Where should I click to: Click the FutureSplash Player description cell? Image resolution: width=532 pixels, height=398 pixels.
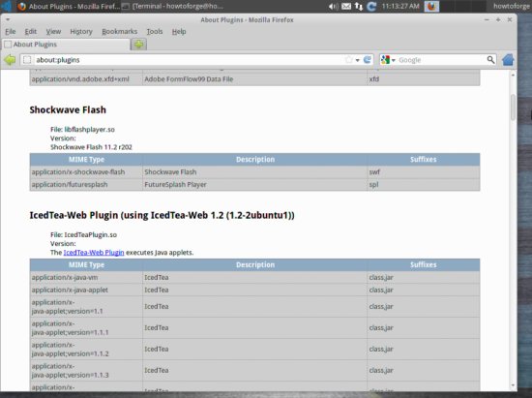pos(254,184)
